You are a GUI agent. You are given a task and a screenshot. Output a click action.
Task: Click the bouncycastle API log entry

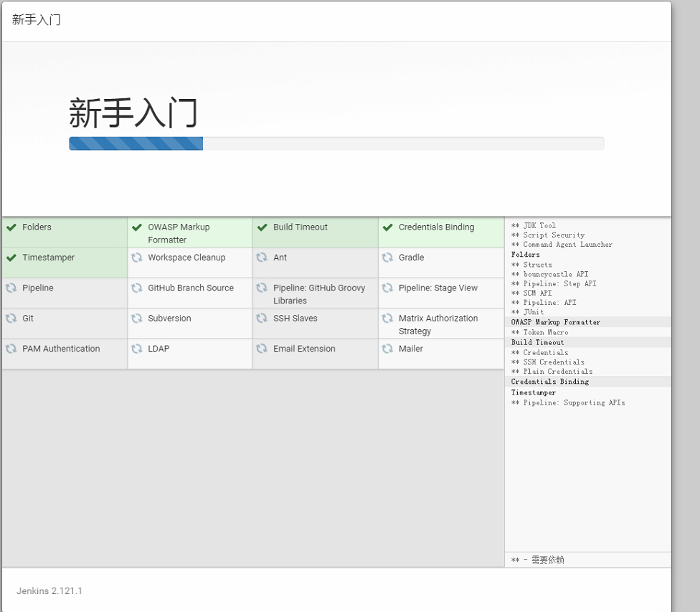click(549, 274)
